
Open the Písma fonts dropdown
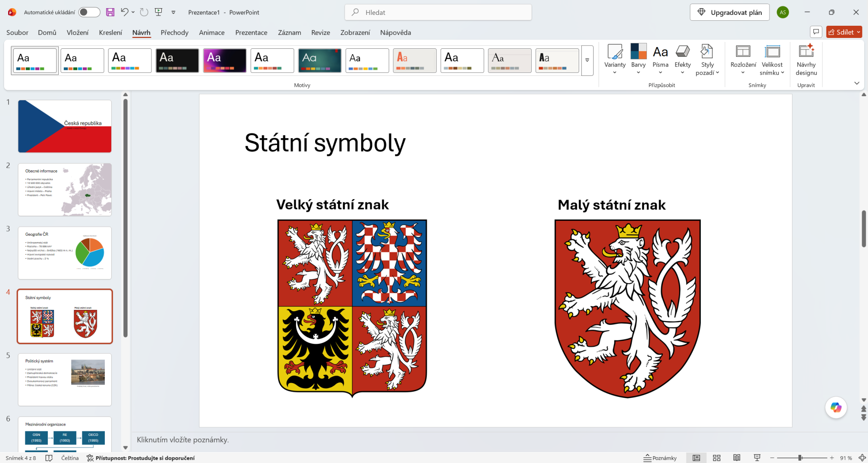[660, 60]
